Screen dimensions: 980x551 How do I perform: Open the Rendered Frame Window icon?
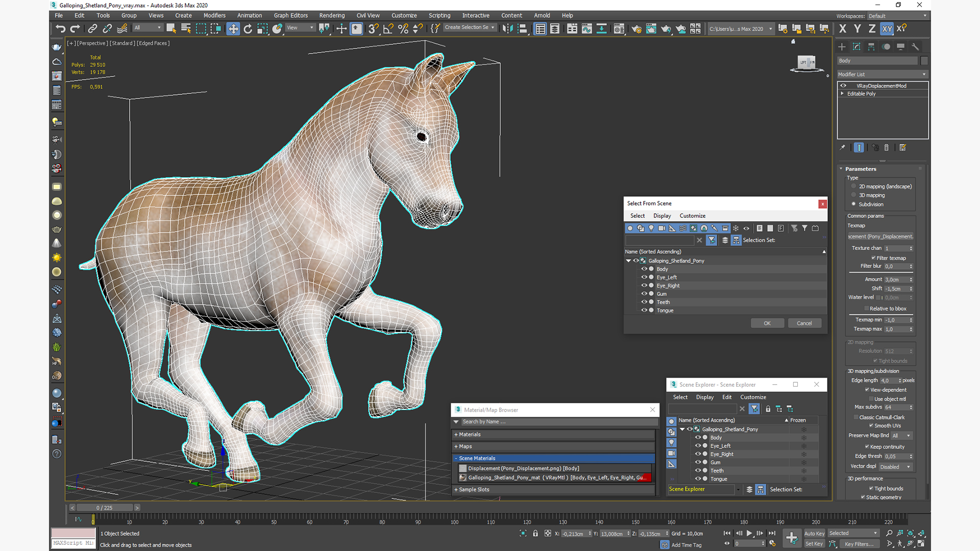pos(651,29)
